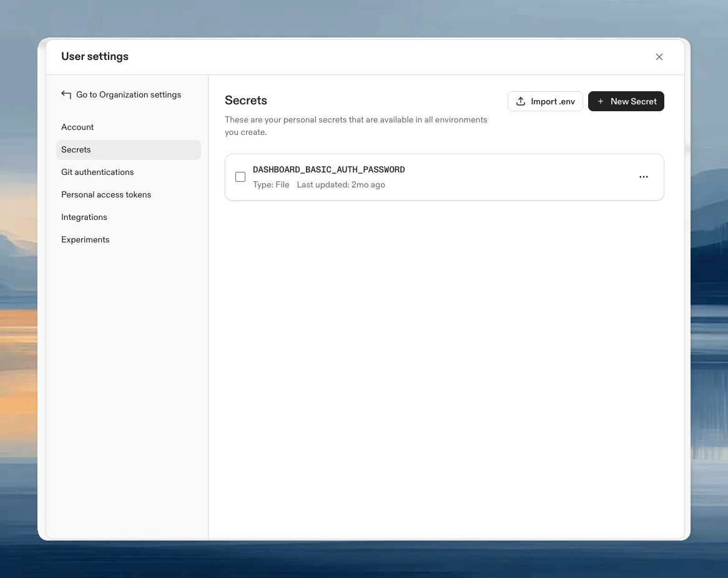The width and height of the screenshot is (728, 578).
Task: Click the plus icon inside New Secret button
Action: 600,101
